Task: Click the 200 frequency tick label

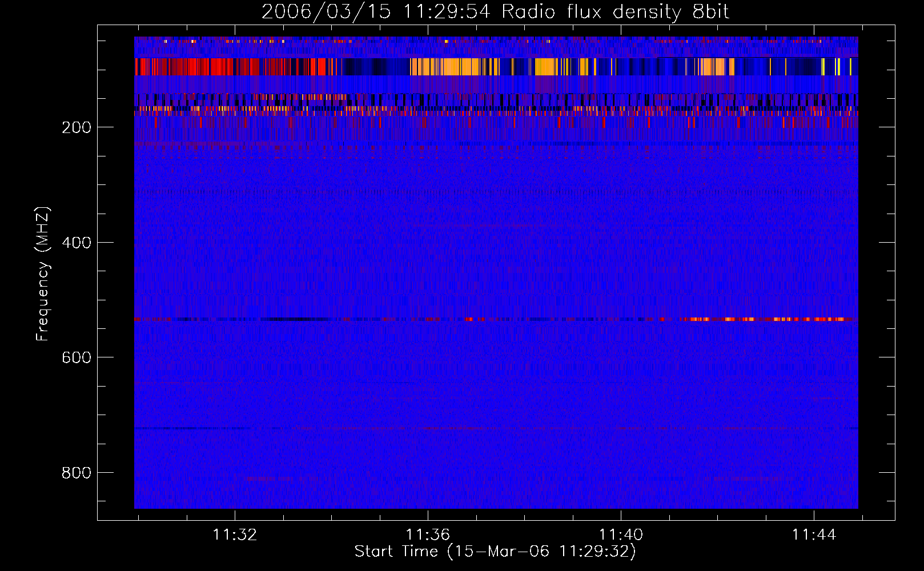Action: coord(77,127)
